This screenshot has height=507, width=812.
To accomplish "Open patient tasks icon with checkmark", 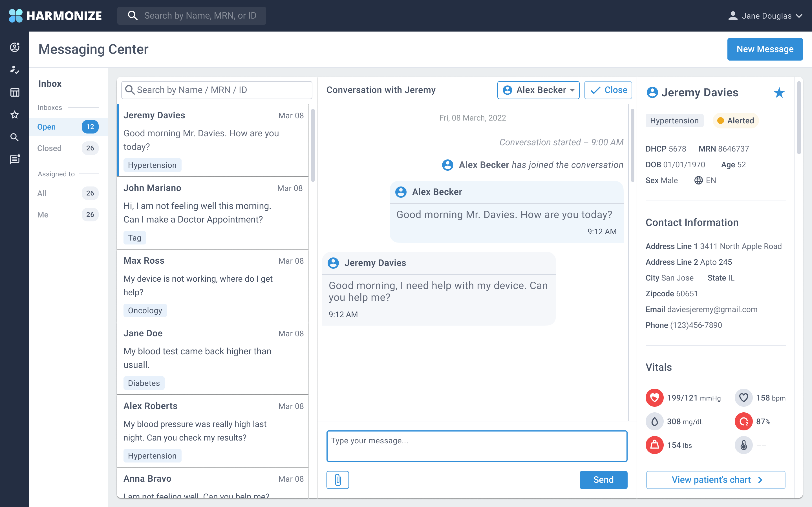I will coord(14,69).
